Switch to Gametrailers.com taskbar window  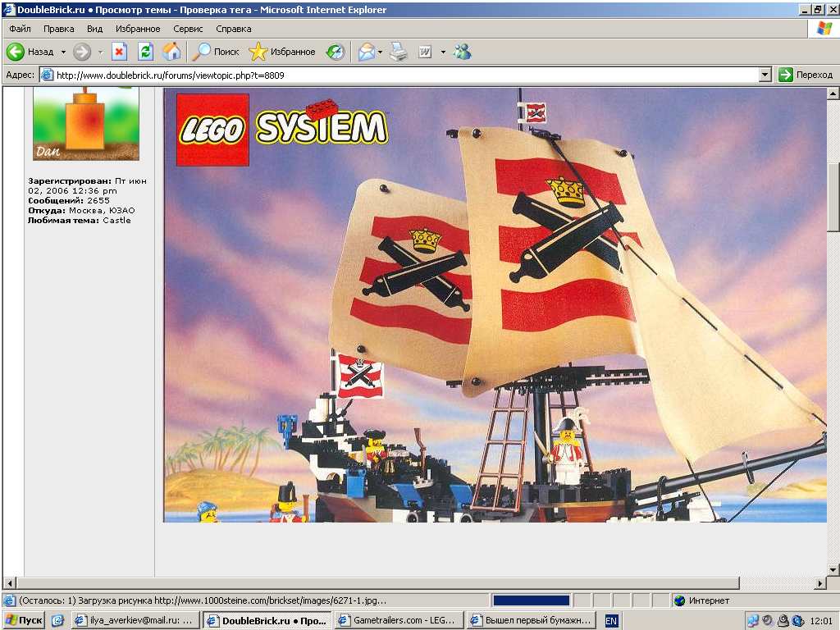coord(399,621)
